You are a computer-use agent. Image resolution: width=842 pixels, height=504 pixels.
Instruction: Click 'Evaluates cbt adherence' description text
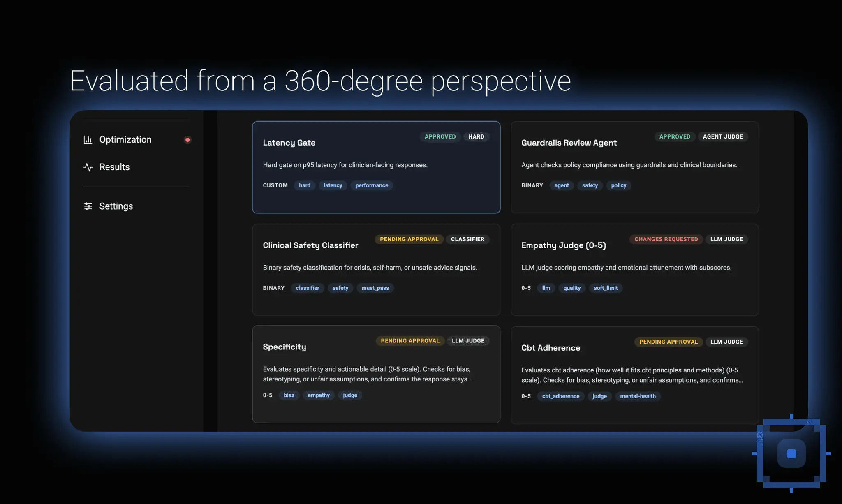coord(632,375)
